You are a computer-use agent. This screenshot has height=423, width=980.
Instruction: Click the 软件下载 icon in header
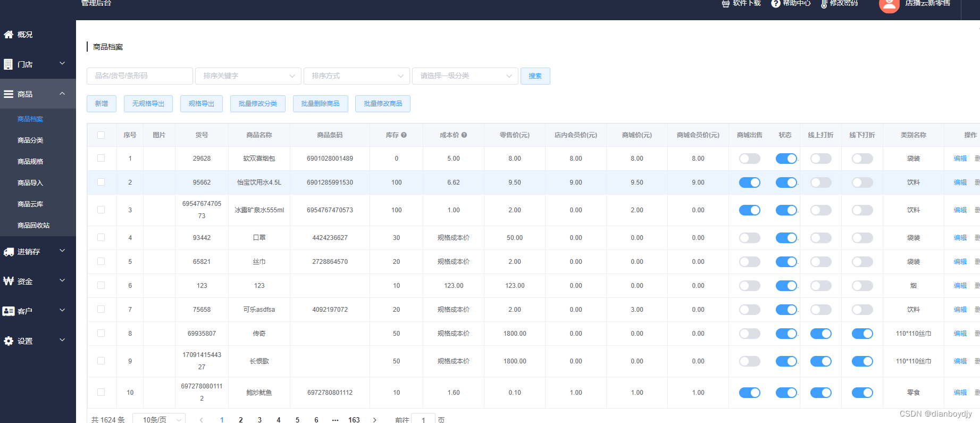(726, 3)
